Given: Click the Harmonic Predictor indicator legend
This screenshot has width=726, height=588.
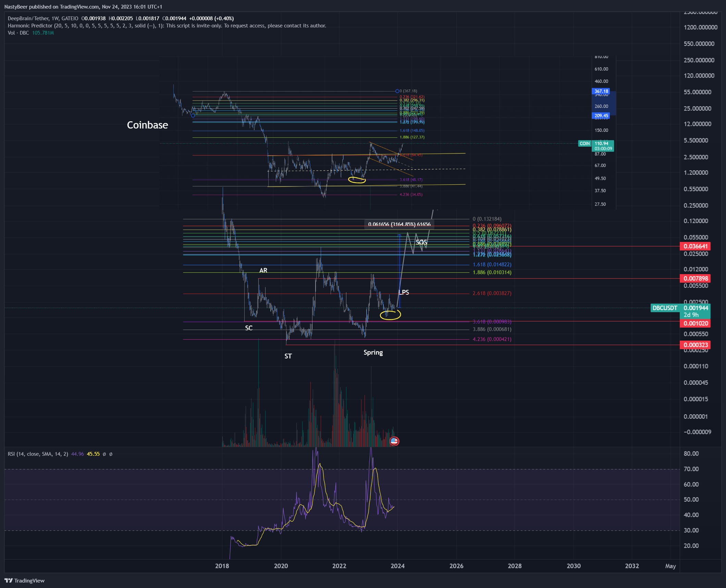Looking at the screenshot, I should [167, 26].
